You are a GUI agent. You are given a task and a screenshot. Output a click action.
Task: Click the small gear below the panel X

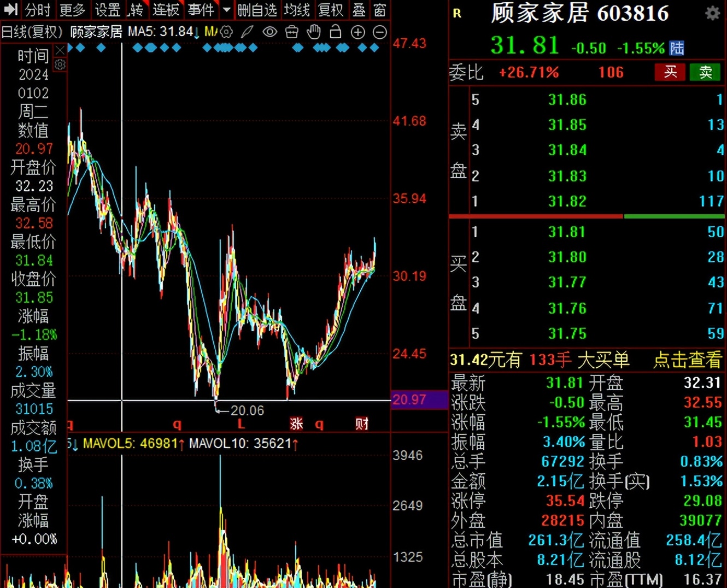click(x=60, y=64)
